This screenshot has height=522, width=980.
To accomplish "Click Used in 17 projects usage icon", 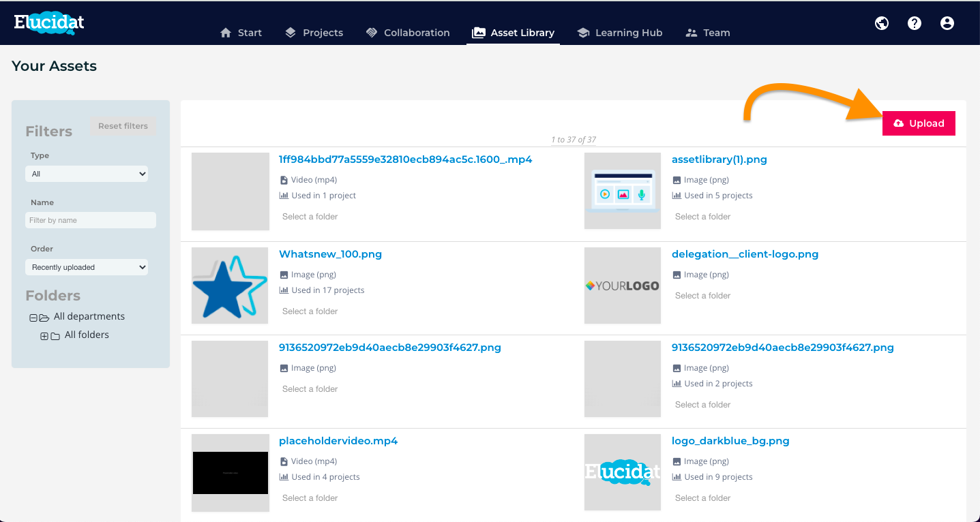I will pyautogui.click(x=284, y=290).
